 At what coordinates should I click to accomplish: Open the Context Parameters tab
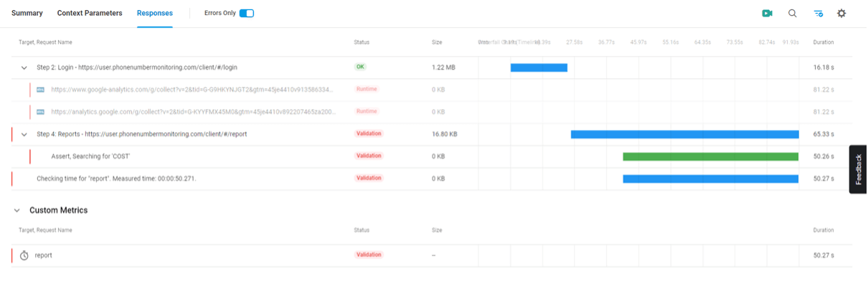(x=90, y=14)
